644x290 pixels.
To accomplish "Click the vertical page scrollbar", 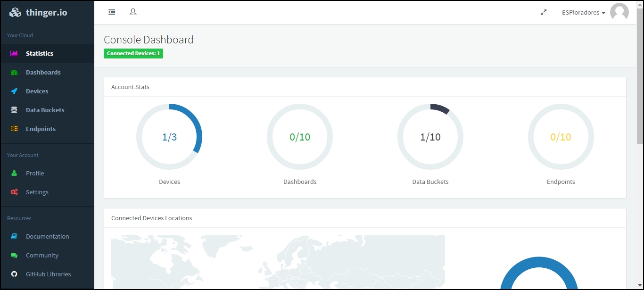I will (x=640, y=75).
